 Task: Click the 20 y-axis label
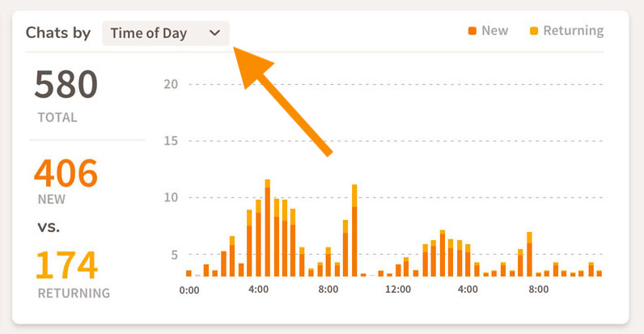pyautogui.click(x=170, y=84)
